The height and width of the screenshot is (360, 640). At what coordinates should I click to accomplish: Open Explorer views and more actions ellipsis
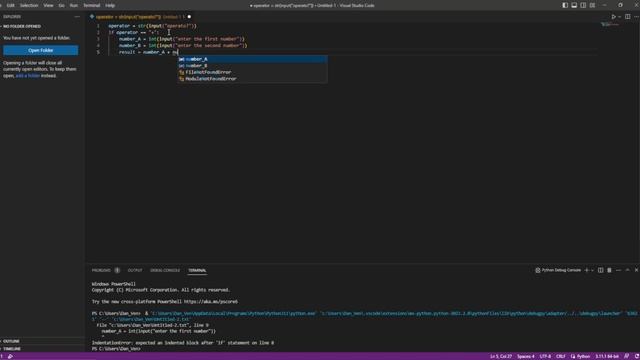77,17
